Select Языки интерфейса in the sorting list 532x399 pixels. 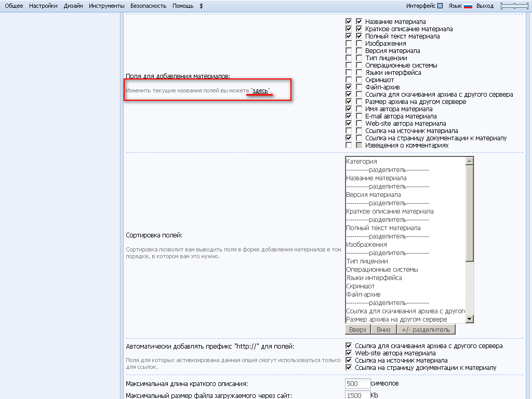click(x=405, y=278)
